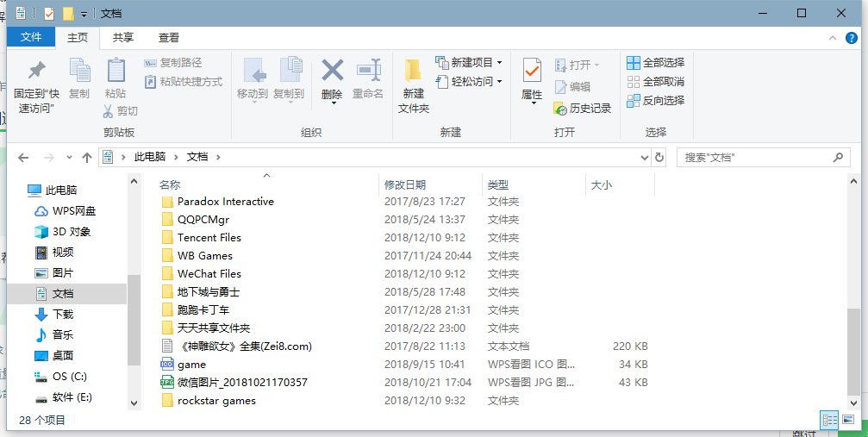Open WPS网盘 in navigation pane
Screen dimensions: 868x437
click(x=74, y=211)
